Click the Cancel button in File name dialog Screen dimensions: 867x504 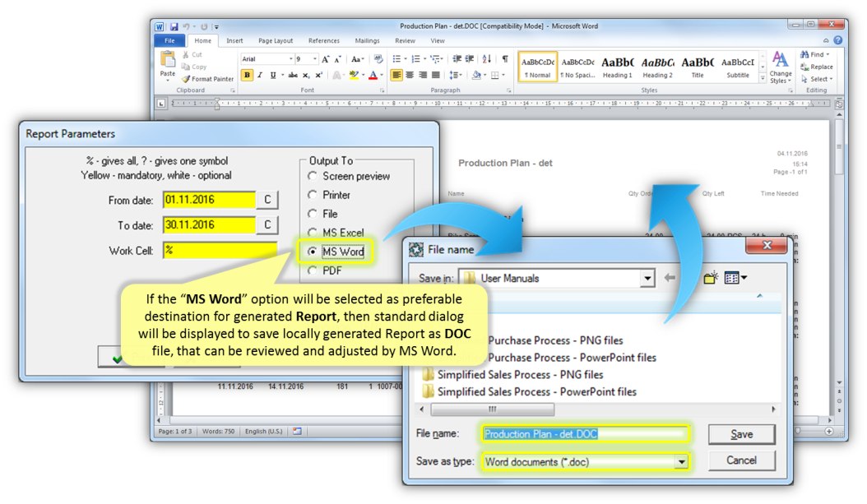[x=741, y=460]
